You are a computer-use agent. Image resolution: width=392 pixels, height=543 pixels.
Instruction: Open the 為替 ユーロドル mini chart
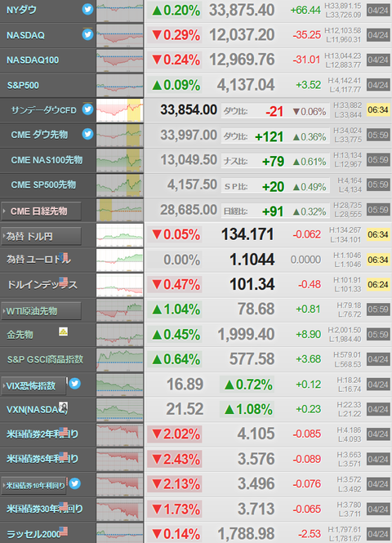119,260
